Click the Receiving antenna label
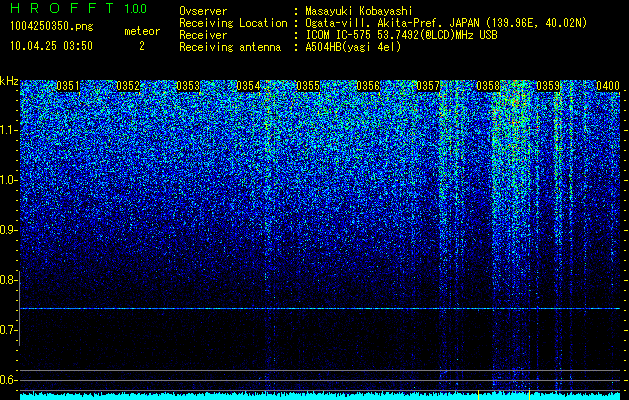This screenshot has width=629, height=400. pos(230,47)
